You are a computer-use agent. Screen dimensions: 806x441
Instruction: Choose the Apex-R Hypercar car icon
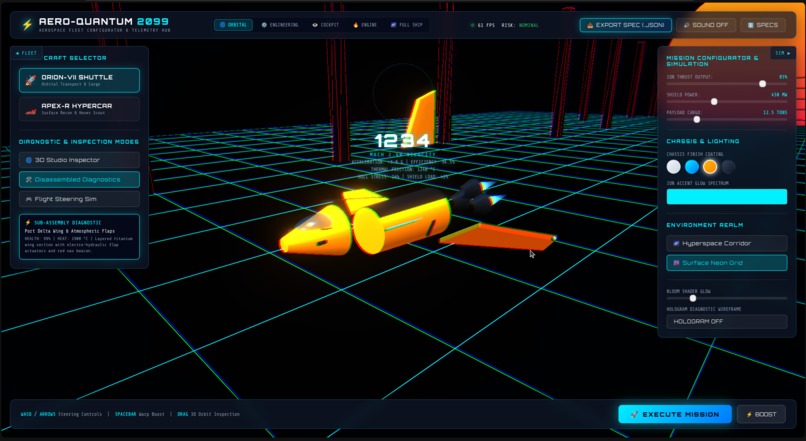tap(31, 109)
